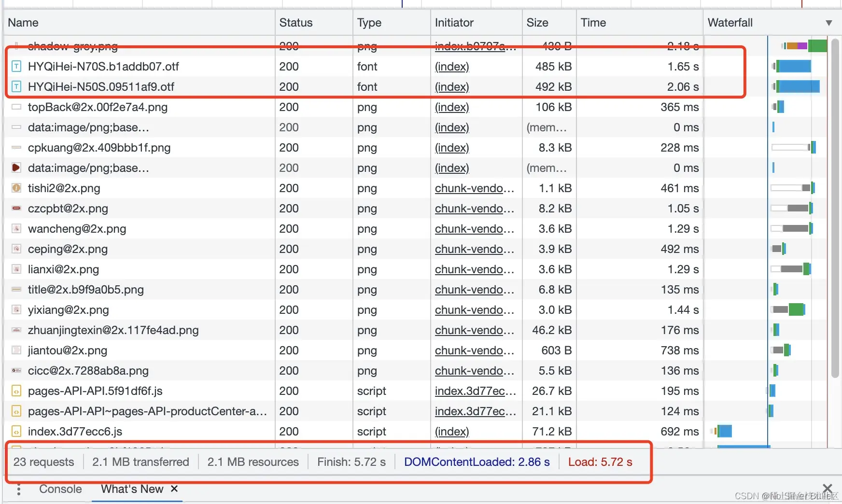The width and height of the screenshot is (842, 504).
Task: Click the vertical scrollbar of the request list
Action: [x=835, y=208]
